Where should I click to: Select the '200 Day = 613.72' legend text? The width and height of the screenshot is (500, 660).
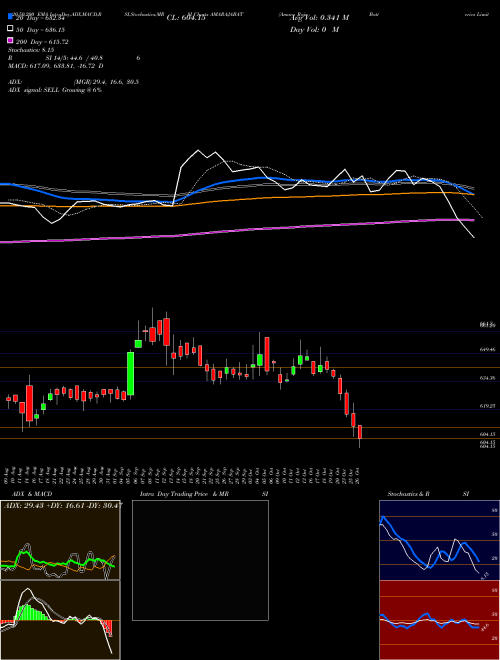[42, 42]
